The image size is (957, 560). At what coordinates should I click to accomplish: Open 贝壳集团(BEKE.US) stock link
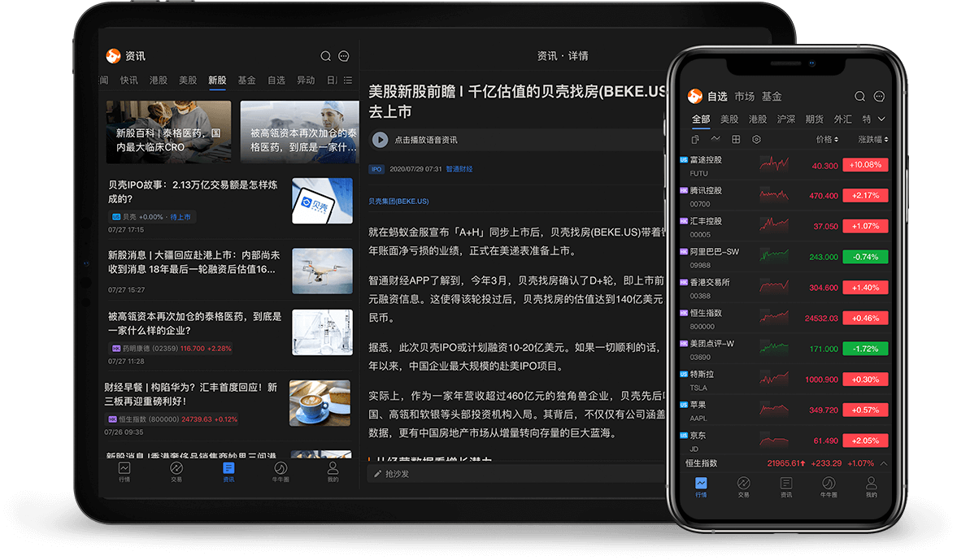click(x=398, y=202)
